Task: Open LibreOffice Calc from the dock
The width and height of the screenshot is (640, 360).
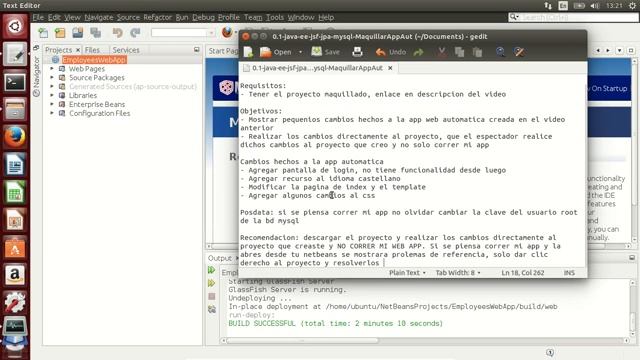Action: tap(15, 192)
